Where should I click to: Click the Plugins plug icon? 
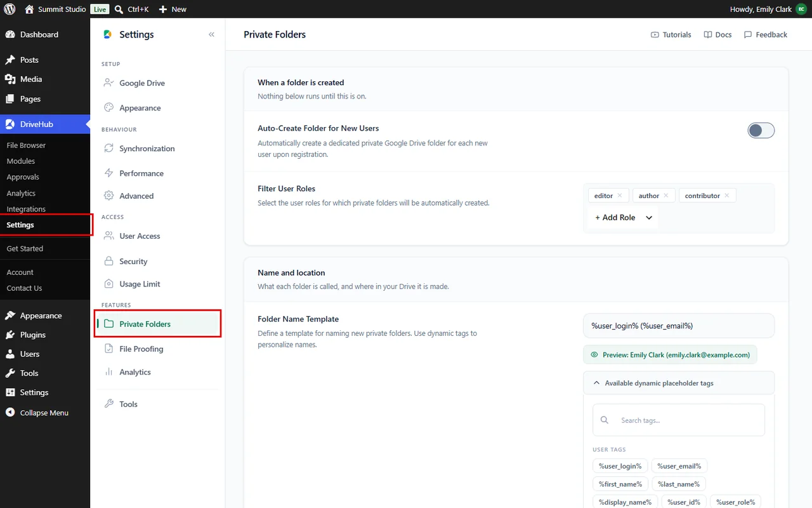point(10,335)
